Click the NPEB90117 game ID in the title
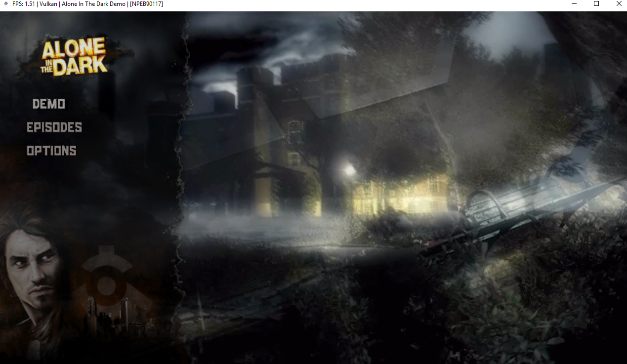This screenshot has height=364, width=627. click(x=146, y=4)
